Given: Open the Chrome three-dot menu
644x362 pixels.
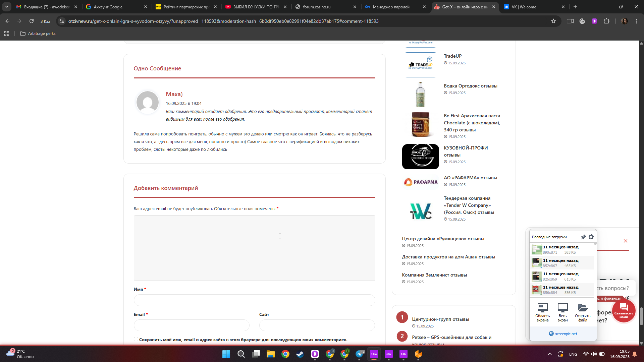Looking at the screenshot, I should (x=637, y=21).
